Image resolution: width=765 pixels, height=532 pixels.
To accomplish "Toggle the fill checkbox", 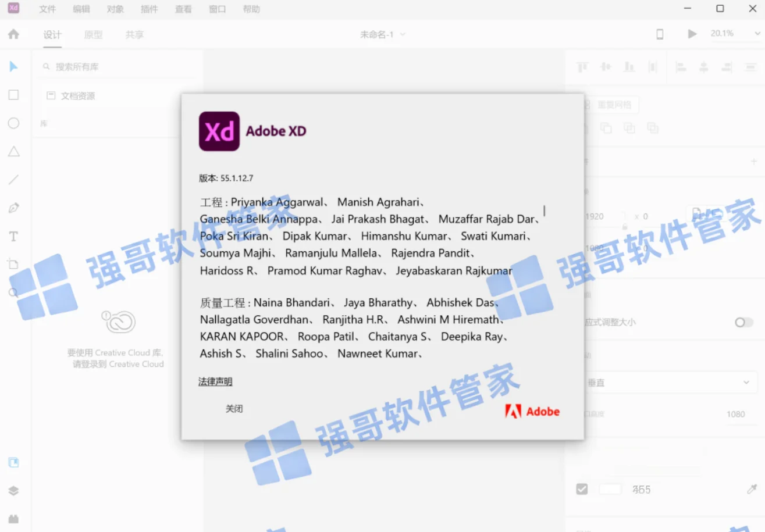I will click(x=582, y=490).
